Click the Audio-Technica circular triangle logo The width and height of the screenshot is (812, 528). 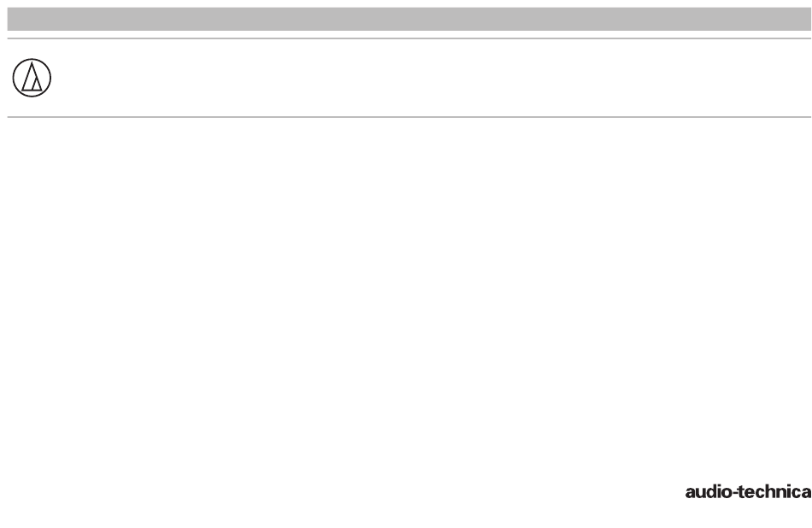[x=32, y=78]
